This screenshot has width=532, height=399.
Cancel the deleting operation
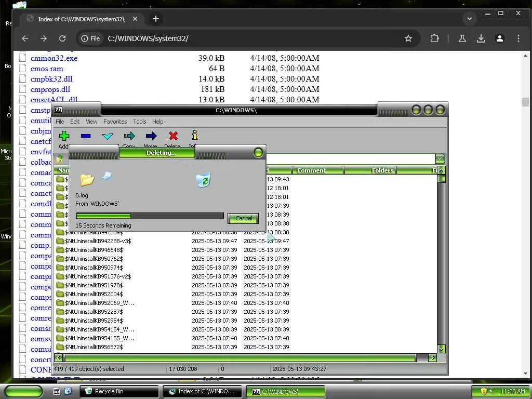[x=243, y=218]
